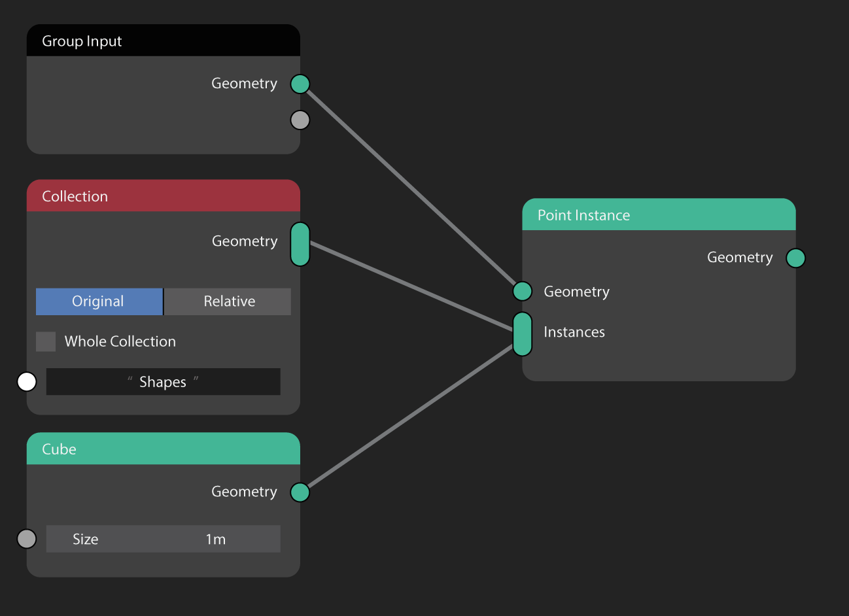
Task: Open the Shapes collection field
Action: tap(163, 381)
